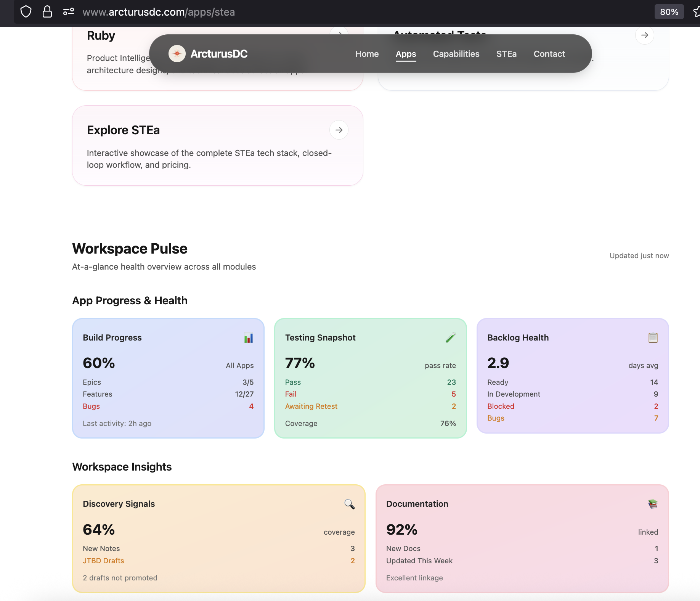Click 'Last activity: 2h ago' text

(117, 423)
